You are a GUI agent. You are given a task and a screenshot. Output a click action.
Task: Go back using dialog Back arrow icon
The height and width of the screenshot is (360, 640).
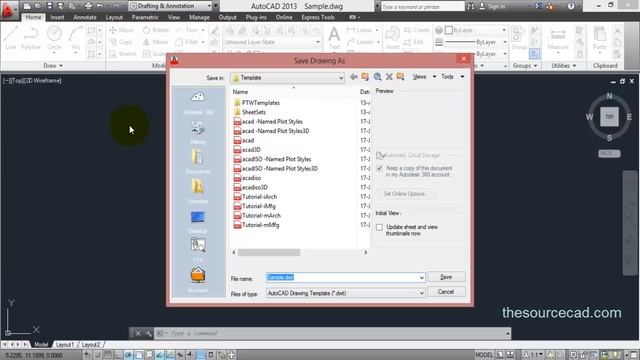point(353,77)
